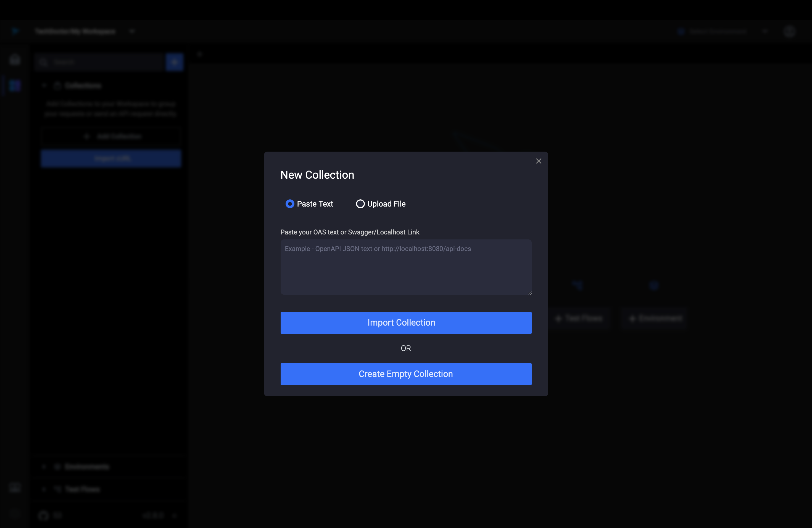Click Create Empty Collection button
The image size is (812, 528).
[x=406, y=374]
